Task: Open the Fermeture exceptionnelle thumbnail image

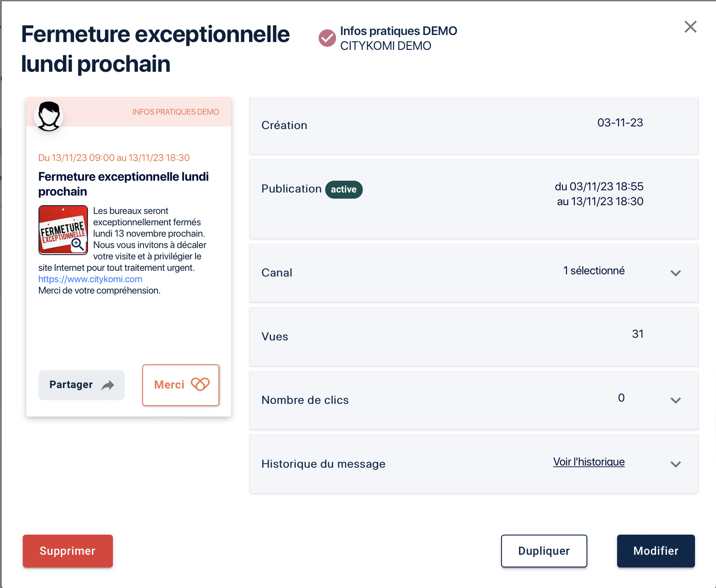Action: click(x=63, y=230)
